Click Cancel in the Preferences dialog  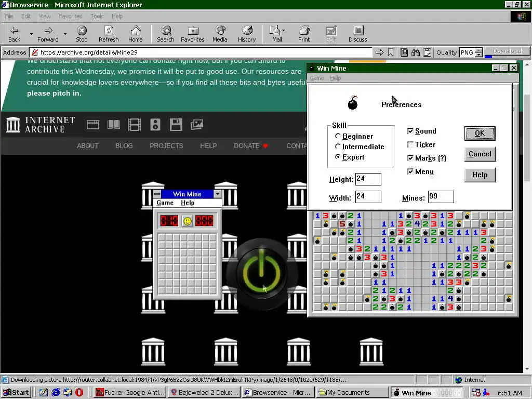click(480, 154)
